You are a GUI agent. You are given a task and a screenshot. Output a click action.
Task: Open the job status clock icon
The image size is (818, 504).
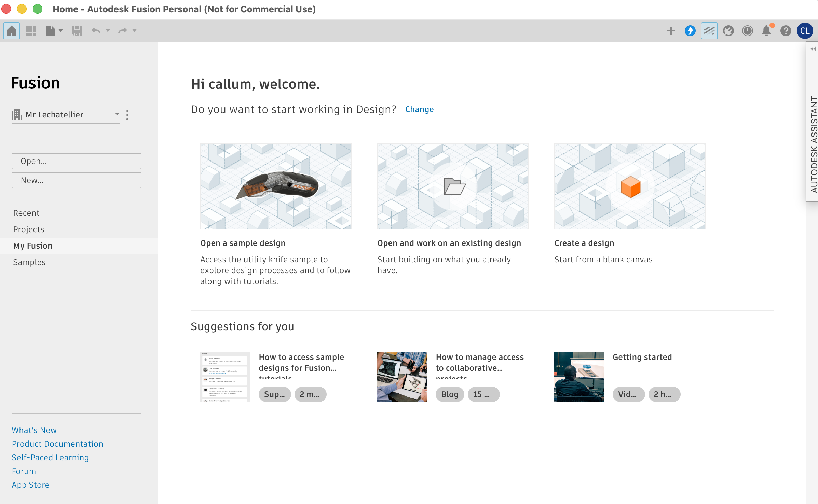tap(747, 31)
